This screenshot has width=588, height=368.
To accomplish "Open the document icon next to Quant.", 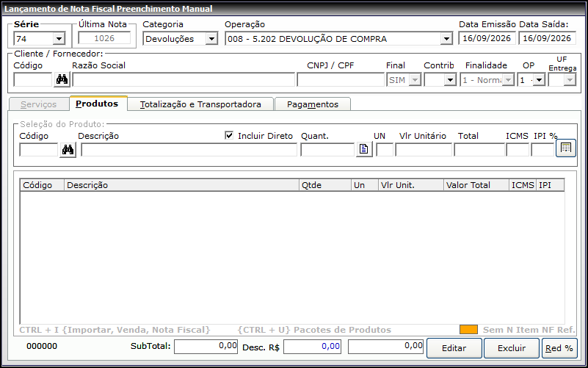I will tap(364, 149).
